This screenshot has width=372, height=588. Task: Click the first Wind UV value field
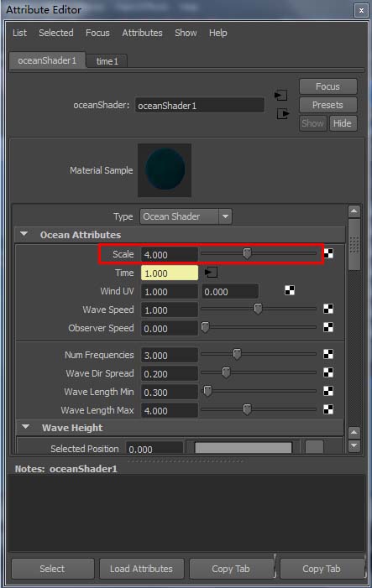170,291
